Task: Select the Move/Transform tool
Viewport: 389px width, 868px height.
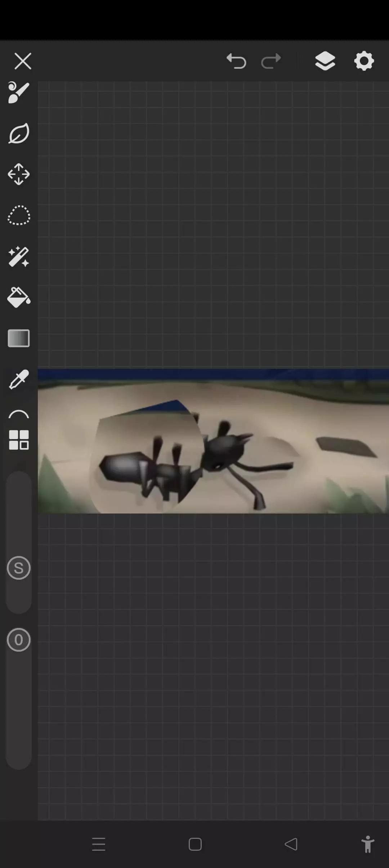Action: coord(19,175)
